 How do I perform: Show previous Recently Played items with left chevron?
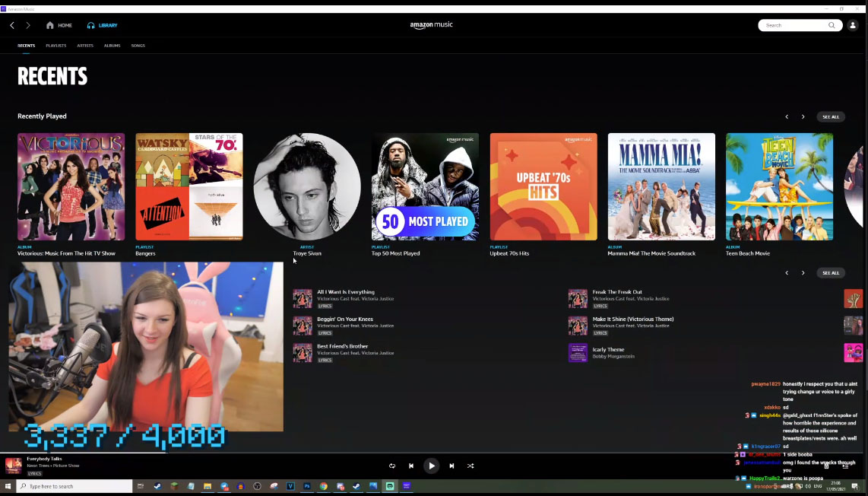[787, 117]
